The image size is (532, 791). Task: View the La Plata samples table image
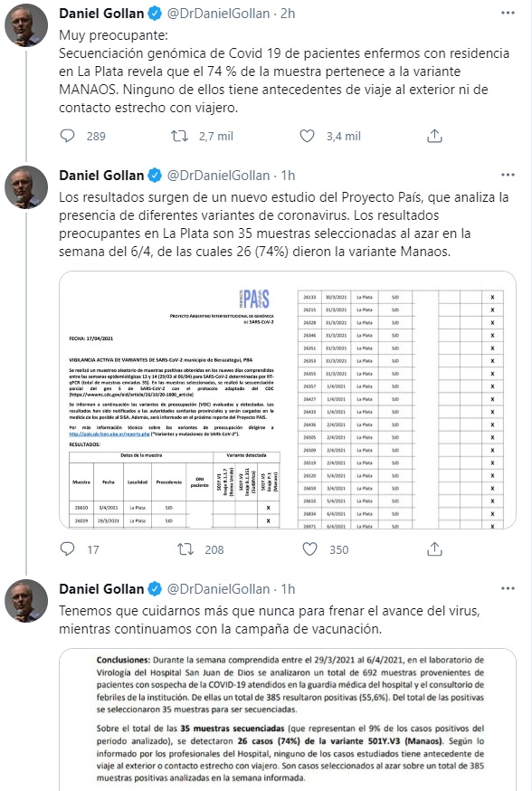403,400
